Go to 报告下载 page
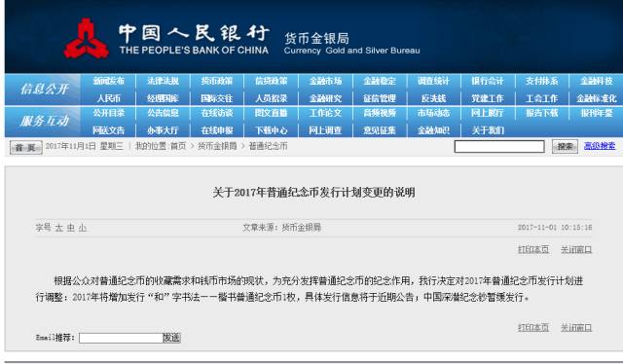The image size is (623, 364). tap(542, 113)
